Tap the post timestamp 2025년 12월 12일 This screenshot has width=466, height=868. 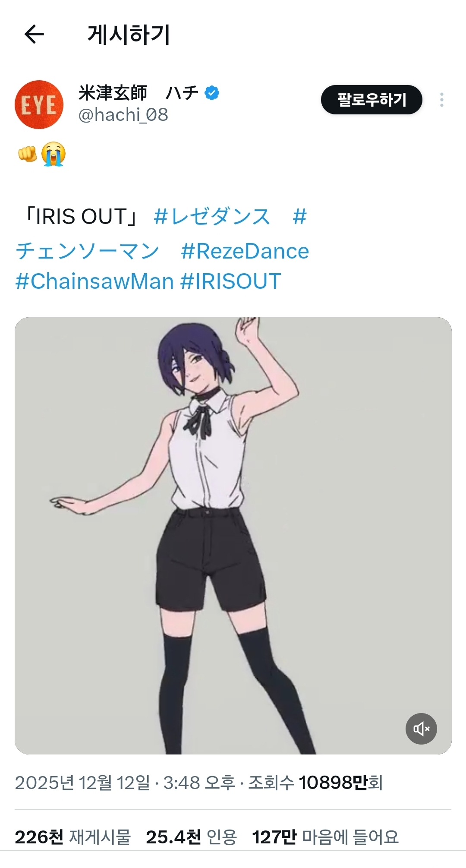point(82,783)
